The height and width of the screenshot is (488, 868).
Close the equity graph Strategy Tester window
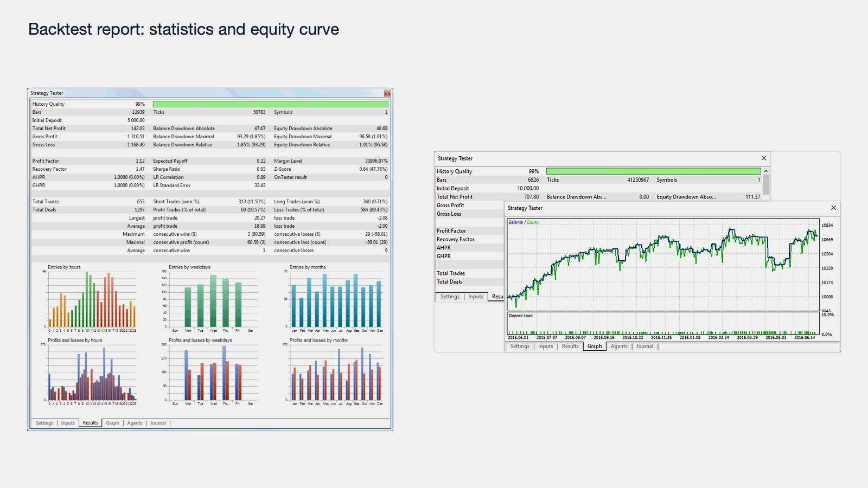pos(834,208)
